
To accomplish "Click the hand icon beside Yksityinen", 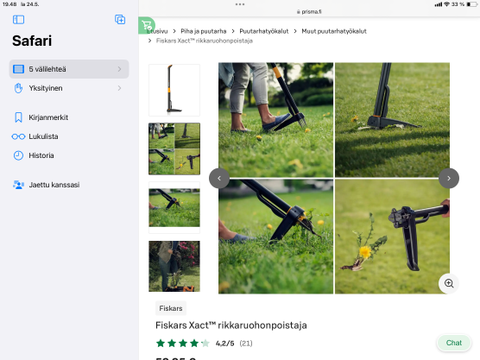I will tap(18, 88).
